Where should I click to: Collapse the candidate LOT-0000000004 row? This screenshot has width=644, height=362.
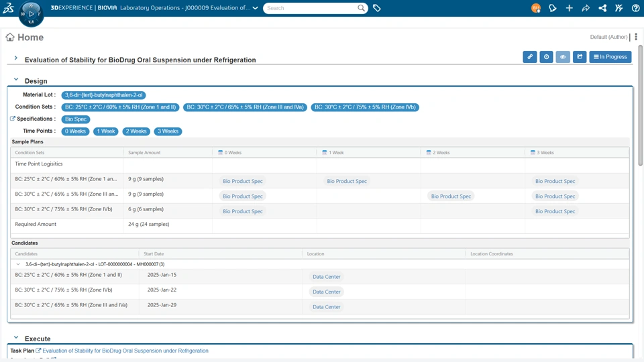pyautogui.click(x=18, y=264)
